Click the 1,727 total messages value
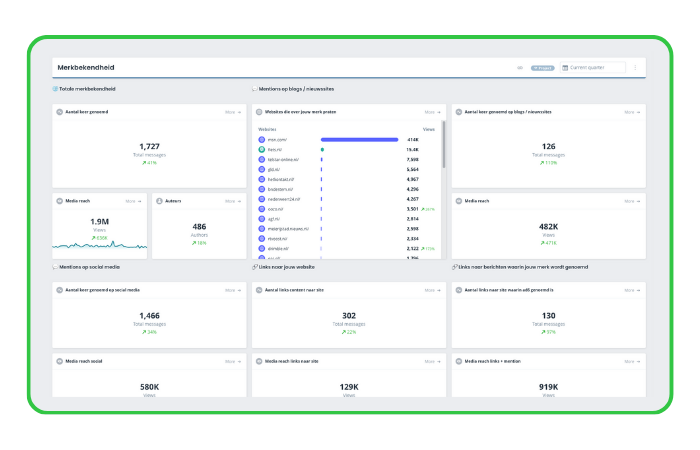 150,146
